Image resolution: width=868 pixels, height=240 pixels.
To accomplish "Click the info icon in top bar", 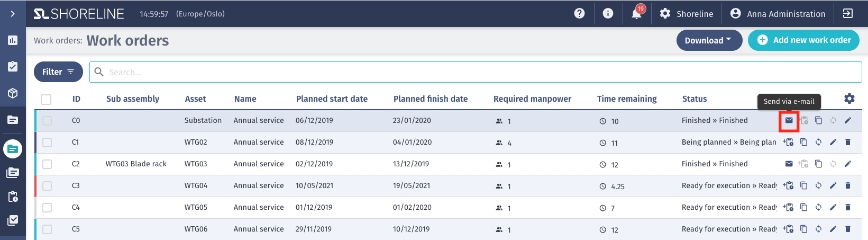I will 608,14.
